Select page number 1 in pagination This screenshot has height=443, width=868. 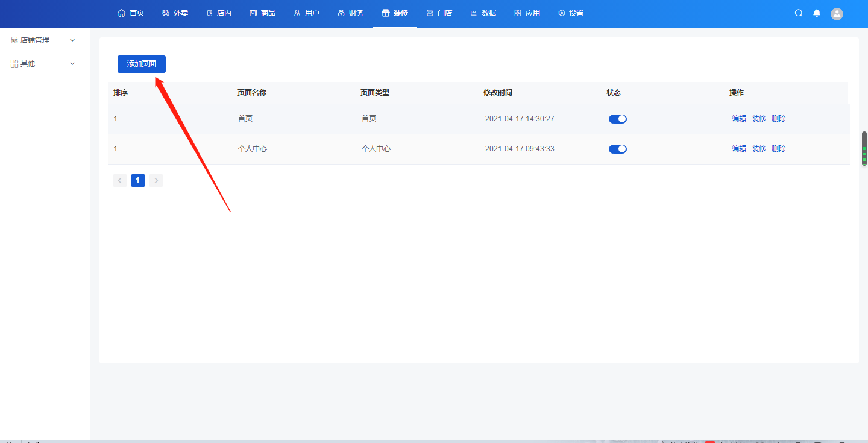tap(138, 180)
